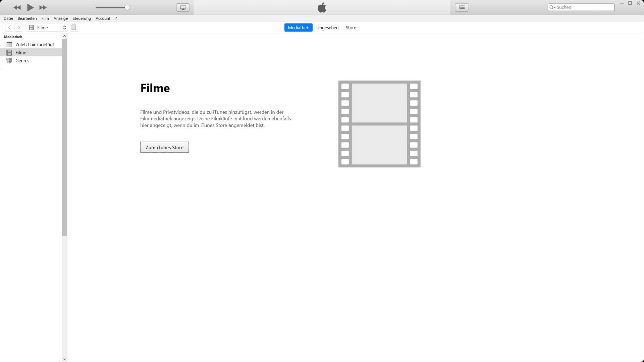The height and width of the screenshot is (362, 644).
Task: Click the Zum iTunes Store button
Action: tap(164, 147)
